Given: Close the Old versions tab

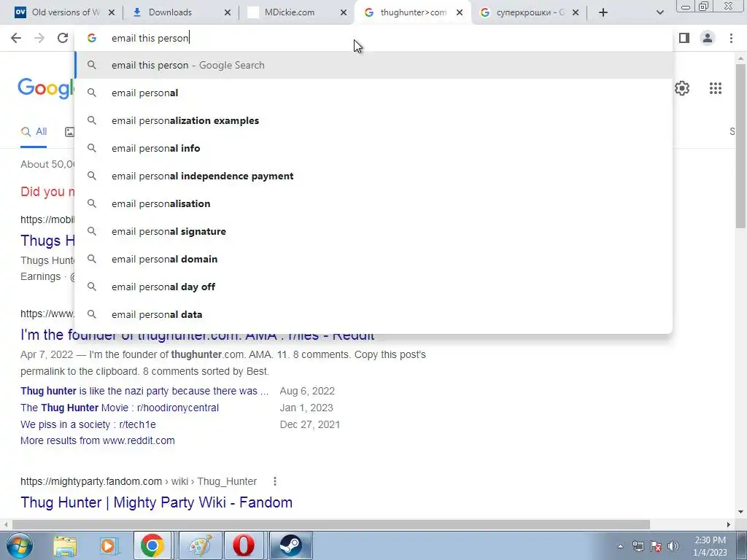Looking at the screenshot, I should pos(112,12).
